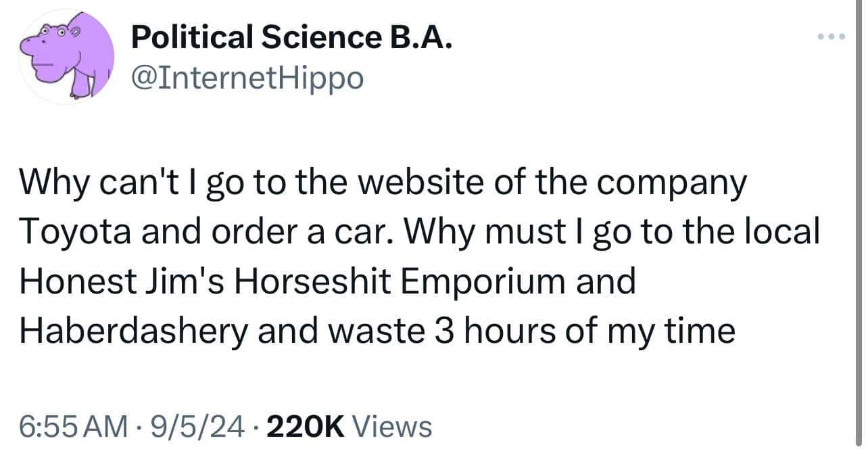Open the three-dot more options menu

click(829, 37)
